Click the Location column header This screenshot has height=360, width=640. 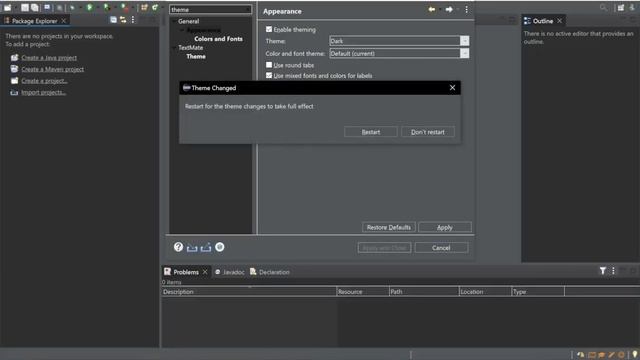(485, 291)
